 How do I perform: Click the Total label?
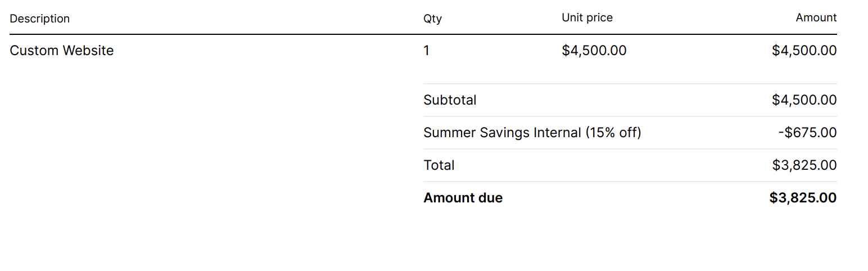click(438, 165)
